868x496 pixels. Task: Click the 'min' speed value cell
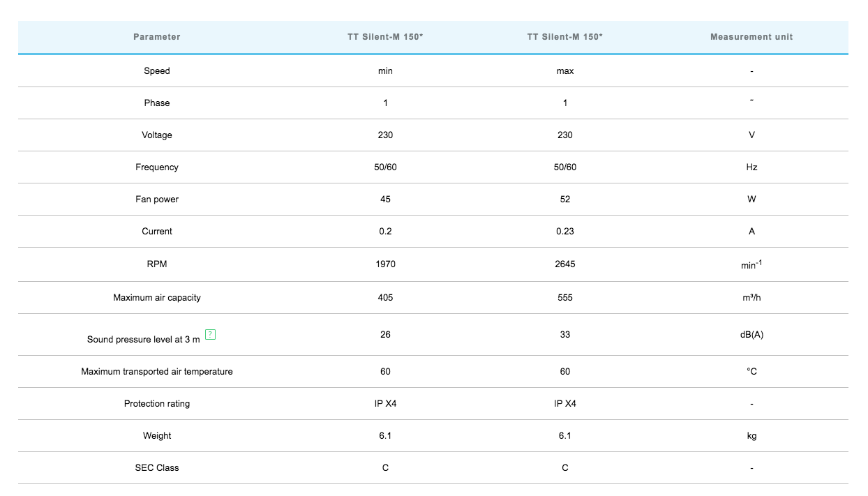point(385,71)
